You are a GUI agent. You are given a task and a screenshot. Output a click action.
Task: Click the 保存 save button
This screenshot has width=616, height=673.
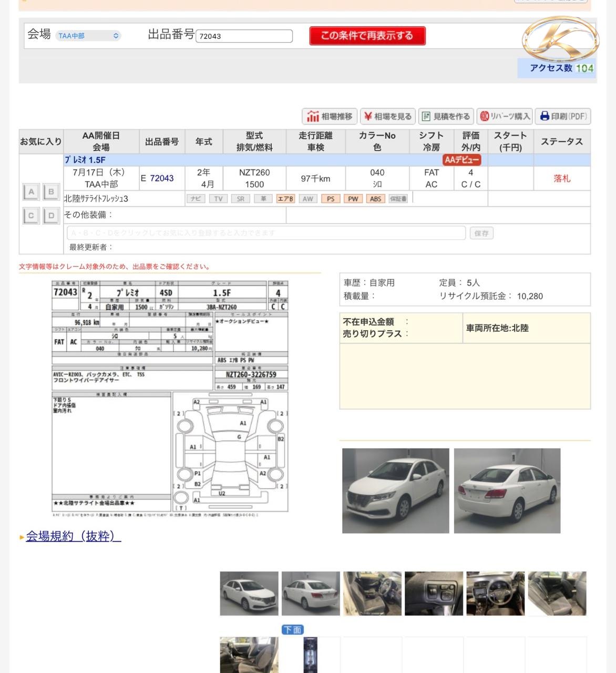point(481,233)
